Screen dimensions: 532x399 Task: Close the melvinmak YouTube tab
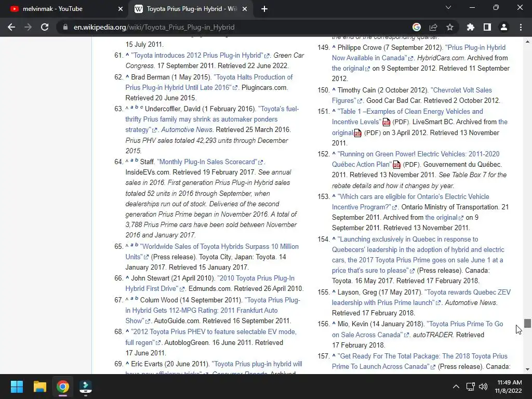point(121,9)
